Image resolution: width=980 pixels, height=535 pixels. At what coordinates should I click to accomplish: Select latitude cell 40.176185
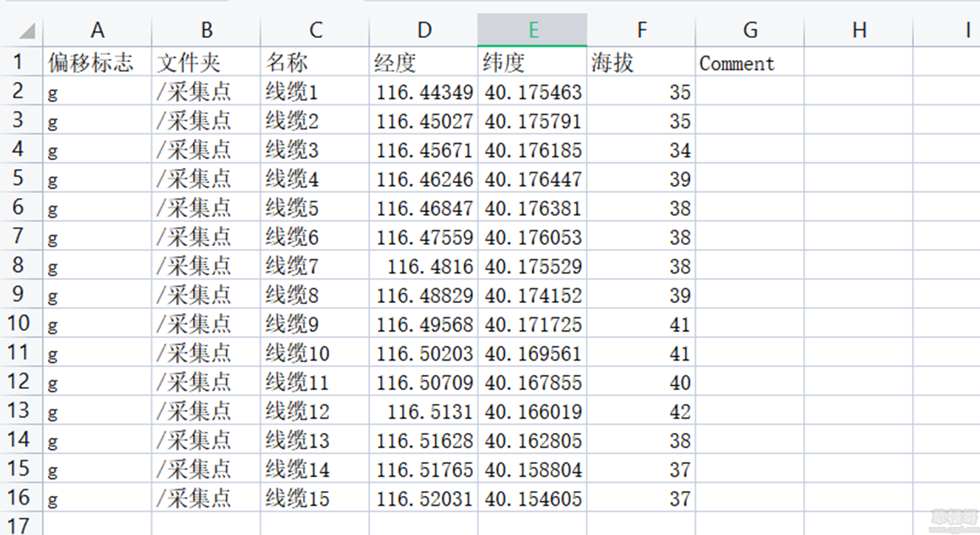pos(532,149)
